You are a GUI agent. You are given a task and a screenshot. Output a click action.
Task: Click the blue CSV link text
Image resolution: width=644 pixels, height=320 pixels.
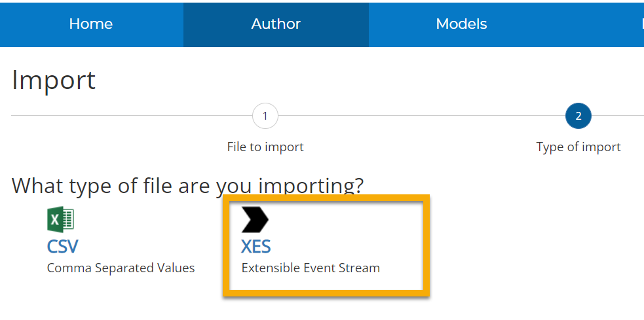[x=62, y=247]
